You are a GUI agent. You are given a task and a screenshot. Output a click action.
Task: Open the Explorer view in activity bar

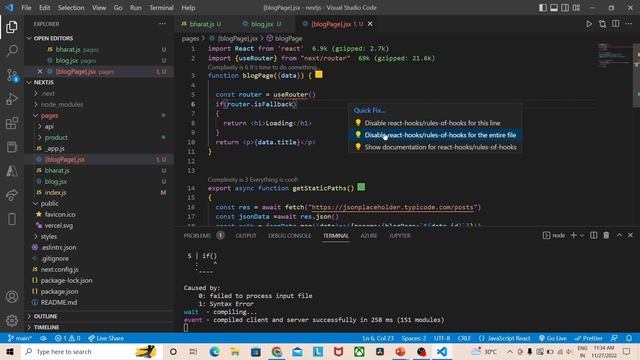point(12,27)
